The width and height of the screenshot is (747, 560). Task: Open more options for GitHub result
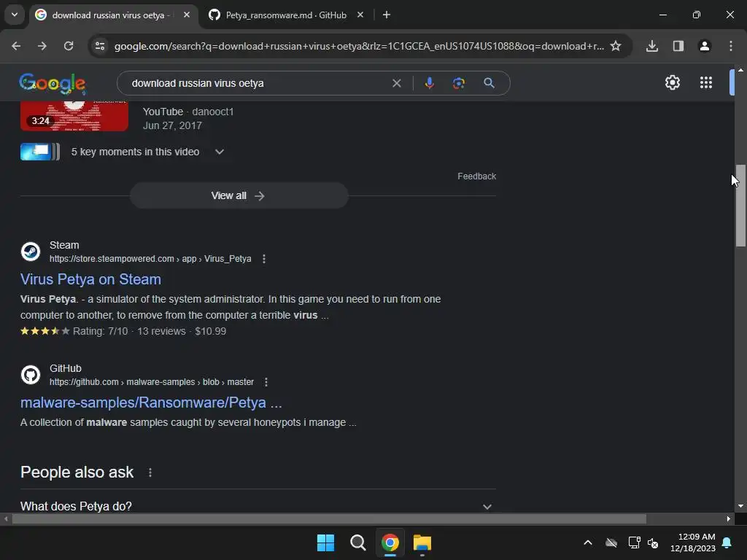tap(266, 382)
